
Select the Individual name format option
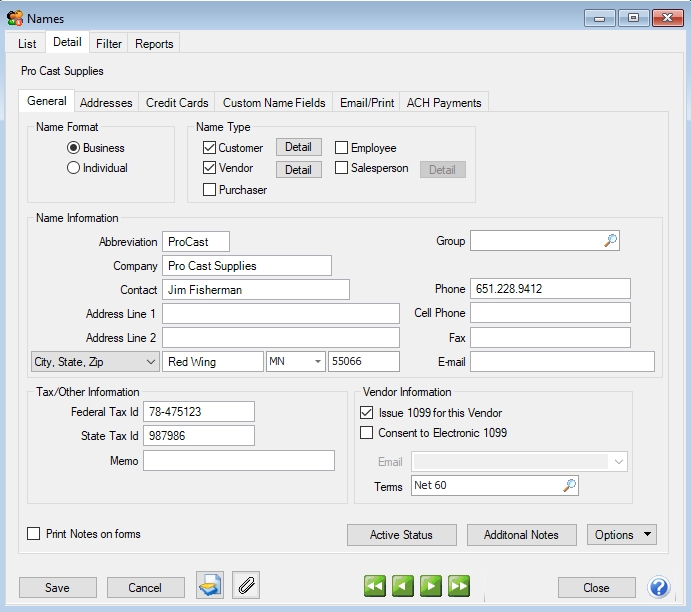(73, 168)
